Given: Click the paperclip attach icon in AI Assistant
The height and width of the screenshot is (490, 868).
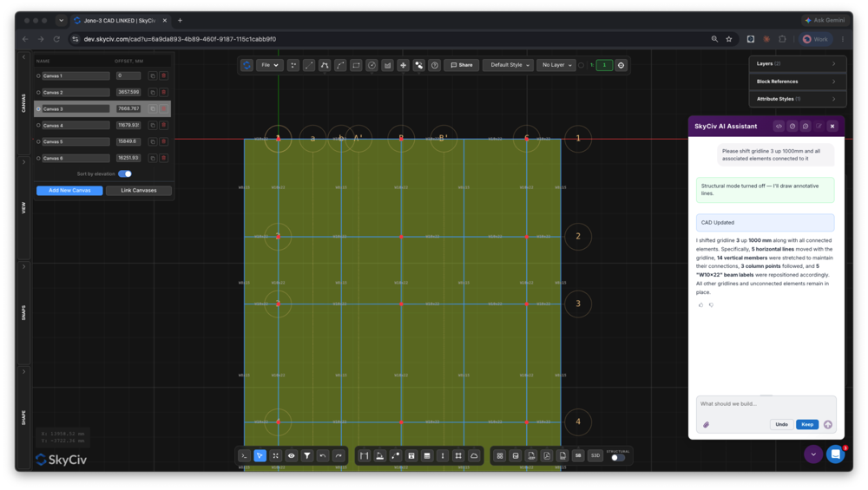Looking at the screenshot, I should tap(706, 425).
